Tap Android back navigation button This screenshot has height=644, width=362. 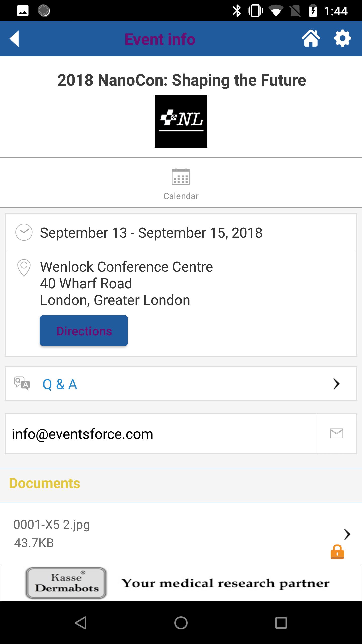pos(81,623)
